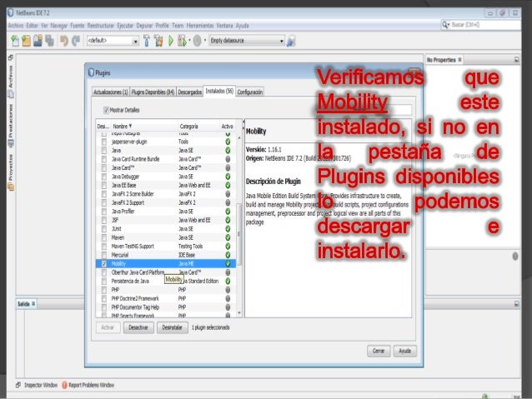Click the restore window icon above Archivos

pyautogui.click(x=11, y=57)
